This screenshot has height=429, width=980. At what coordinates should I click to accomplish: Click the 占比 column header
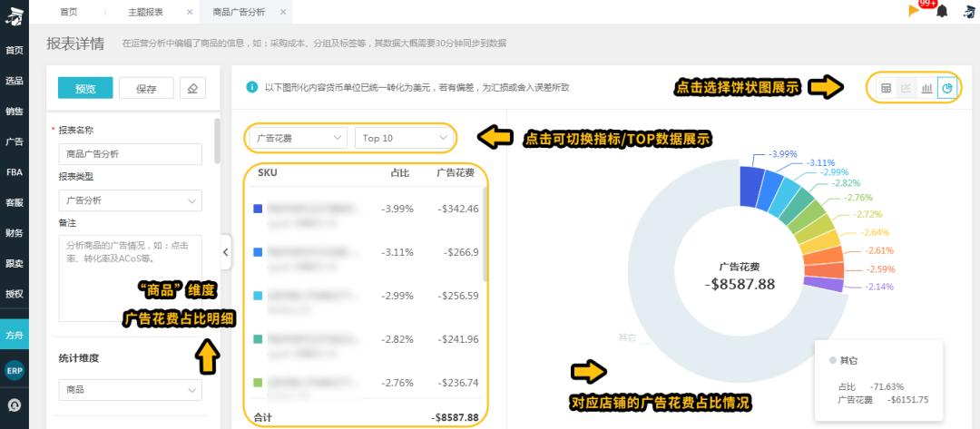[x=399, y=173]
